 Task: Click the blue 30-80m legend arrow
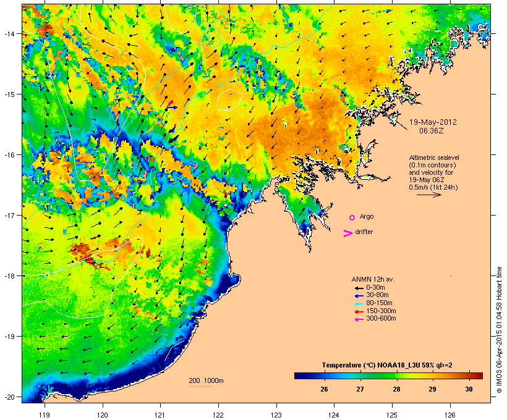[x=359, y=296]
